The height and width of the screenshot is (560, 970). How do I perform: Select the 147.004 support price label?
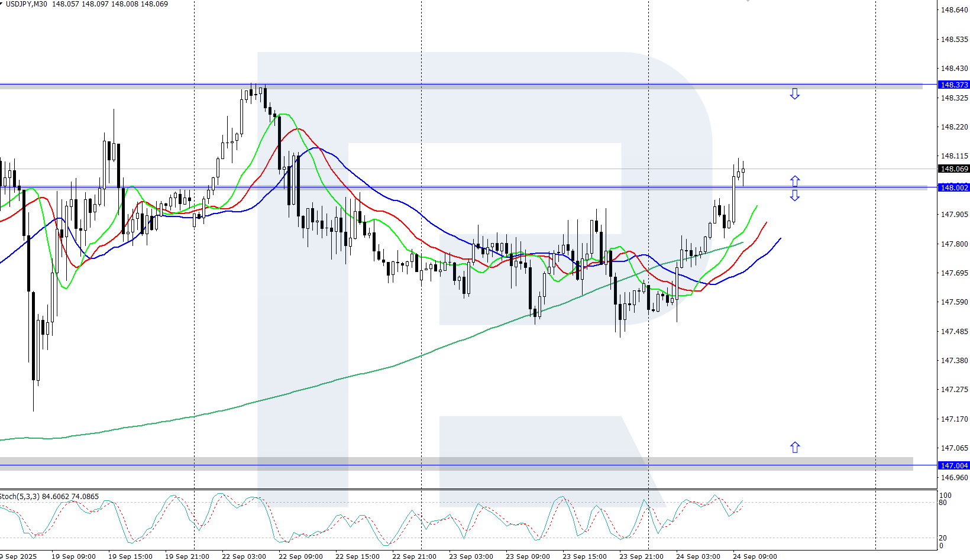point(953,466)
